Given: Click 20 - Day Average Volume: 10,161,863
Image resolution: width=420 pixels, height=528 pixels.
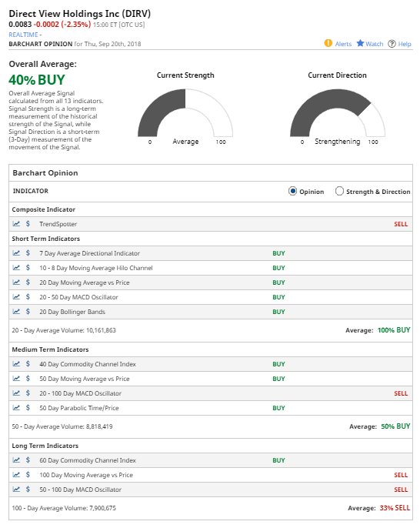Looking at the screenshot, I should click(64, 330).
